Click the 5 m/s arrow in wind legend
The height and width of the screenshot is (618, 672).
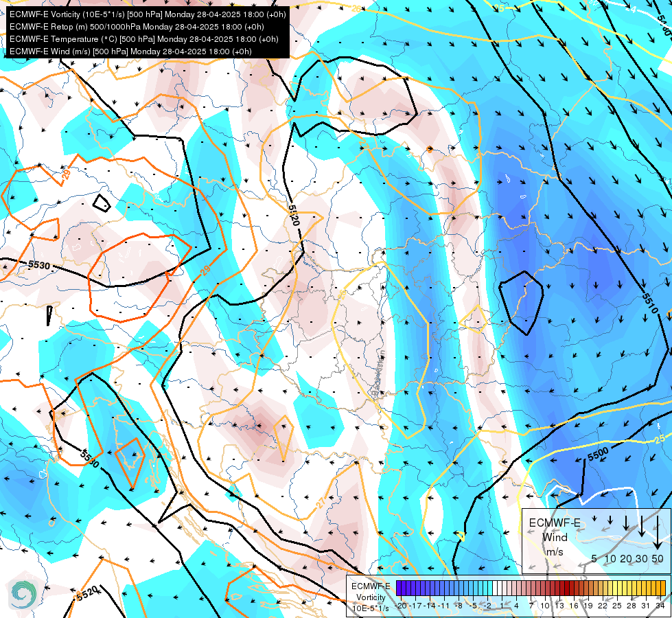click(594, 518)
